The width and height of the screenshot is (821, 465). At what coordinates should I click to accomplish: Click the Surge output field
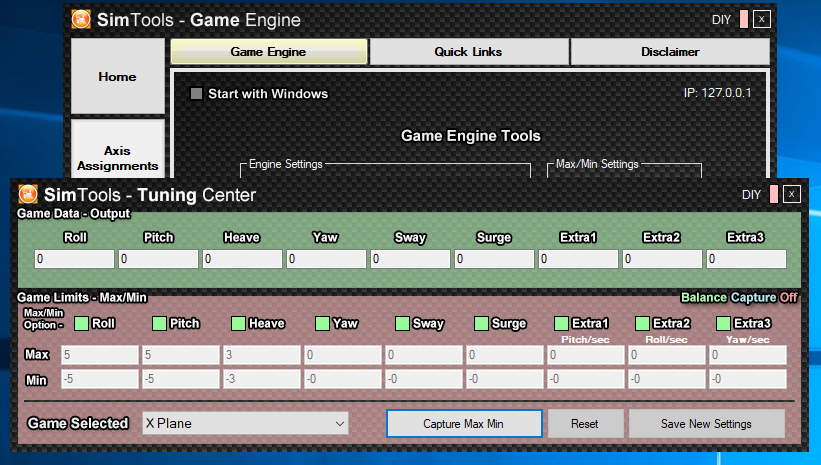(494, 259)
